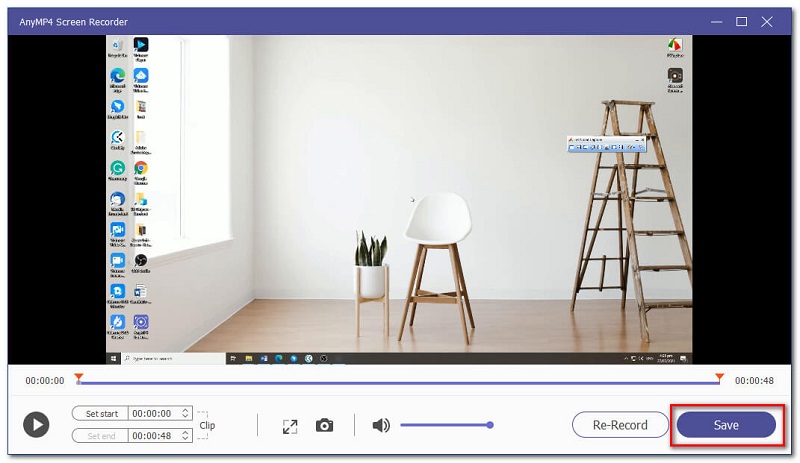Maximize the AnyMP4 Screen Recorder window

741,21
